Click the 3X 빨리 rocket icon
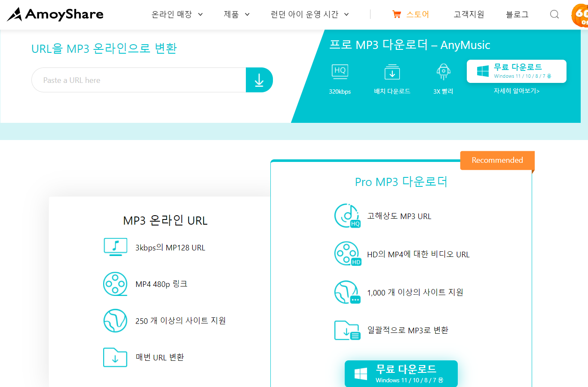The width and height of the screenshot is (588, 387). pos(443,72)
